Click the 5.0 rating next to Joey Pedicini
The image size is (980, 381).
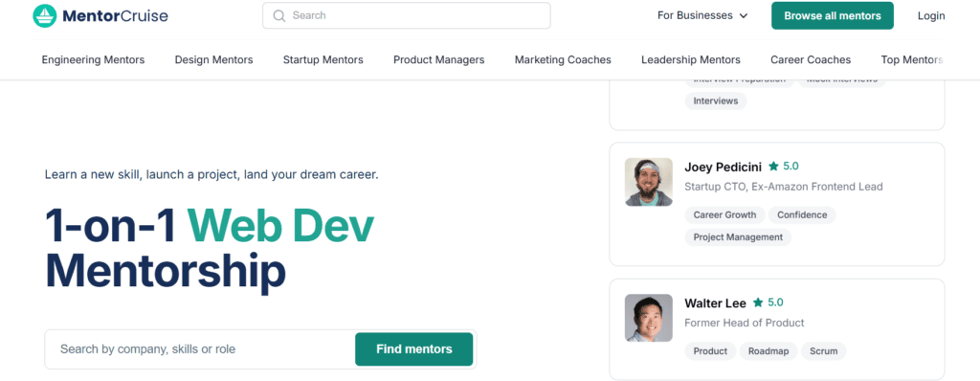click(791, 167)
